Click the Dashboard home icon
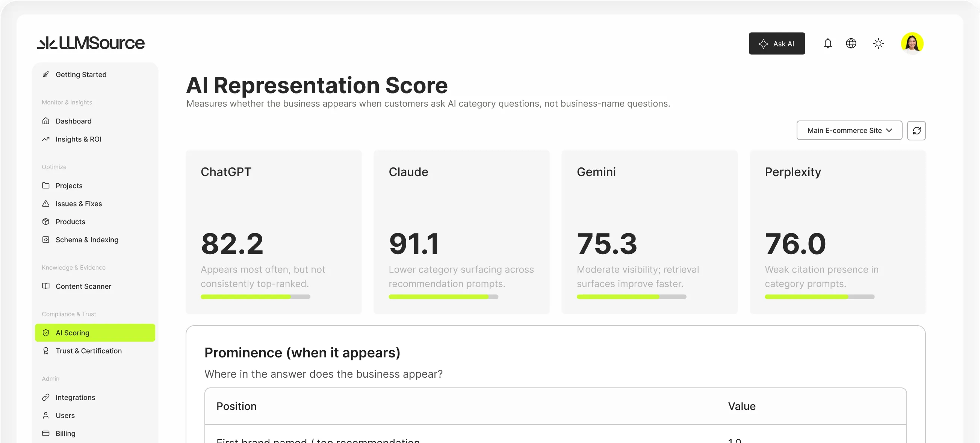980x443 pixels. (x=45, y=121)
